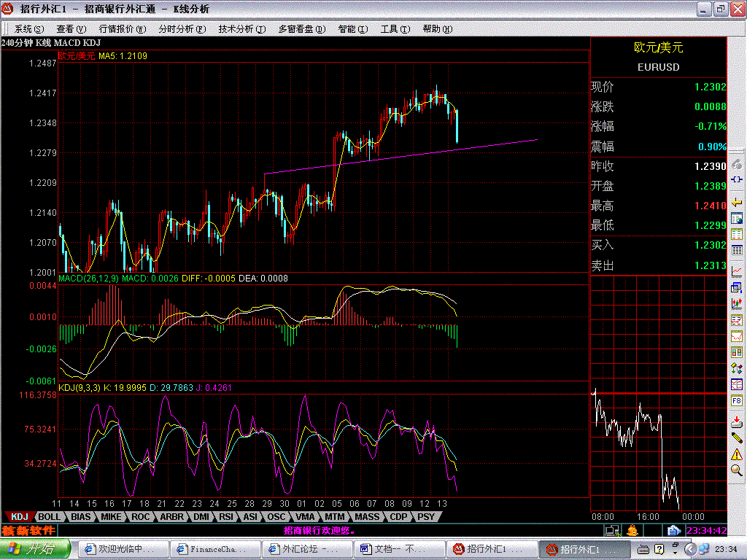Open the 技术分析(T) menu
This screenshot has height=560, width=747.
(242, 29)
